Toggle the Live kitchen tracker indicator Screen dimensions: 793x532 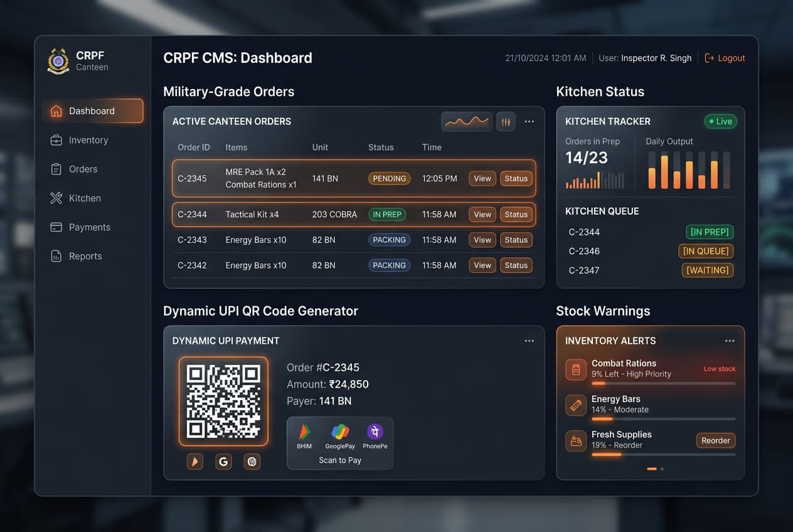point(720,122)
